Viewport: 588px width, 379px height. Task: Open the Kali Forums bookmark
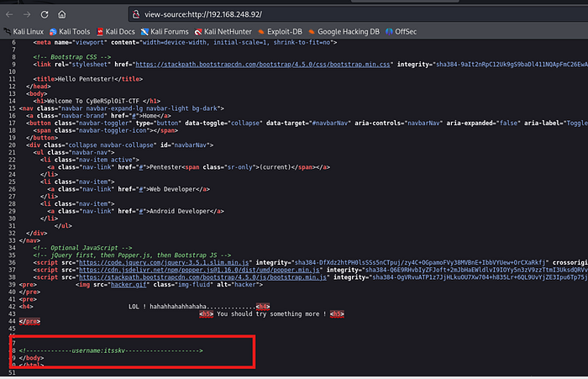165,32
